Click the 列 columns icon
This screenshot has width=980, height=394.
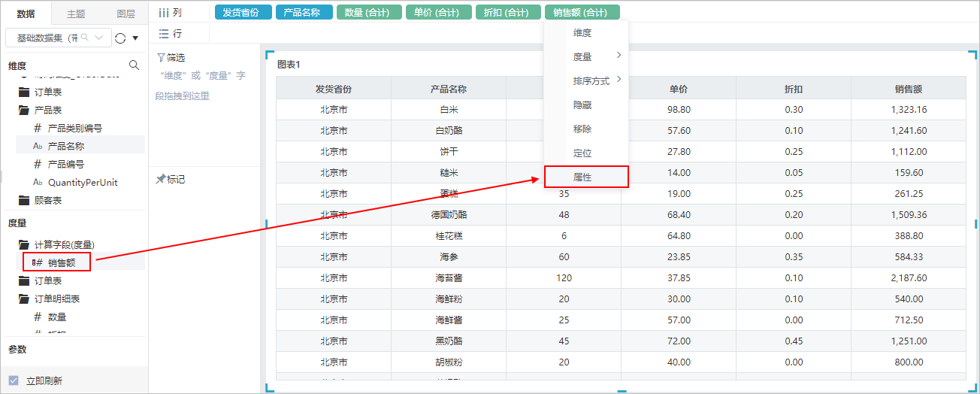pos(163,12)
